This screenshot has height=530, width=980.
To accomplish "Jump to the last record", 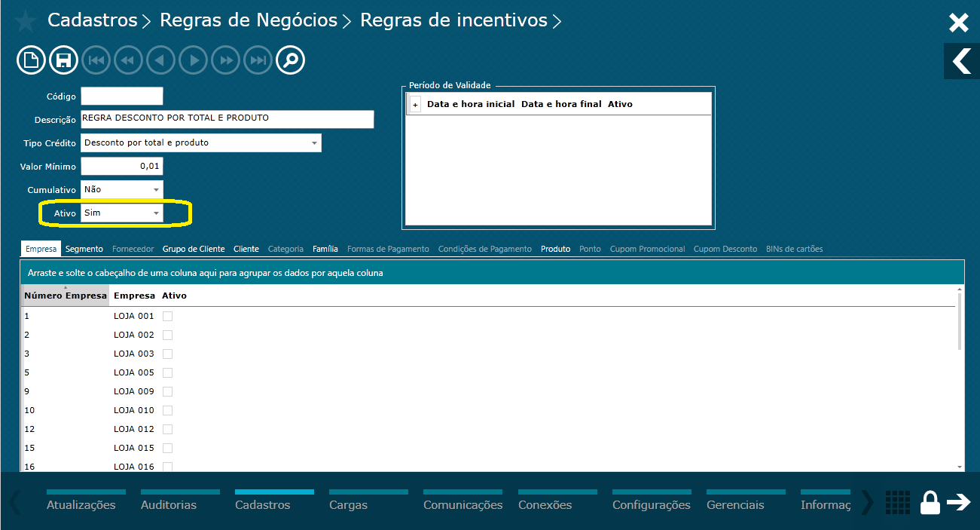I will [x=258, y=60].
